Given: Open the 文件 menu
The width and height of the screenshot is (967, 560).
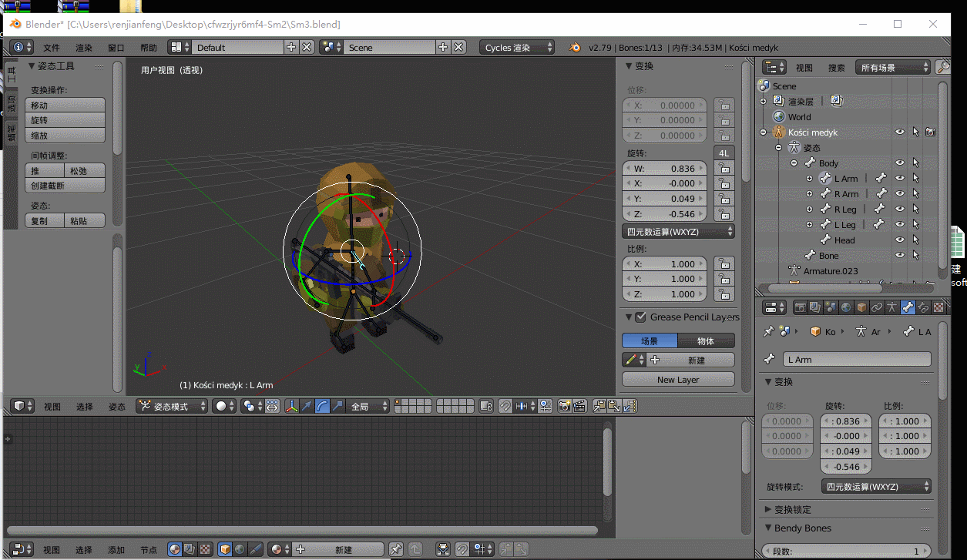Looking at the screenshot, I should (x=52, y=48).
